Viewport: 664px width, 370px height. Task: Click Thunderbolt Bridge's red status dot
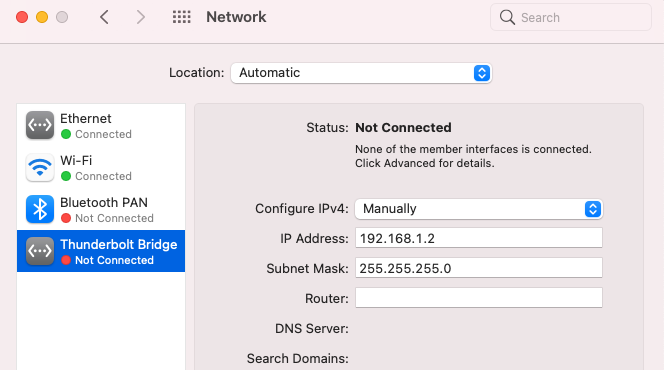tap(66, 260)
